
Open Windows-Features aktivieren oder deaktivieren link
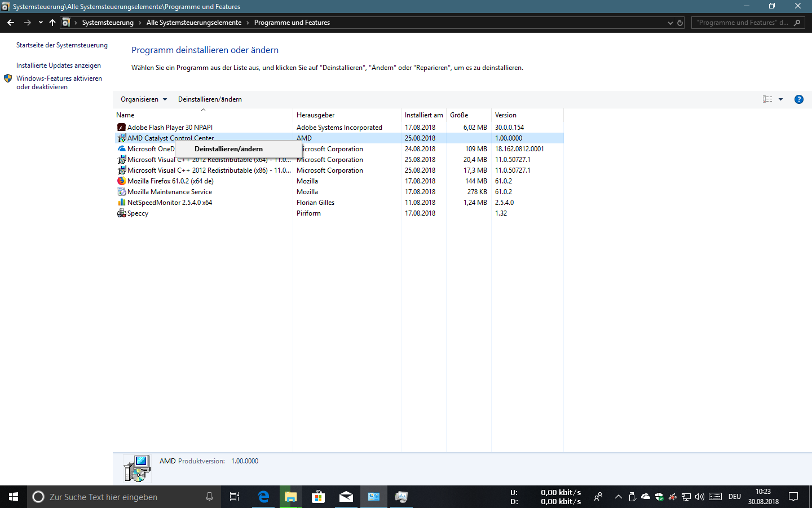tap(59, 82)
